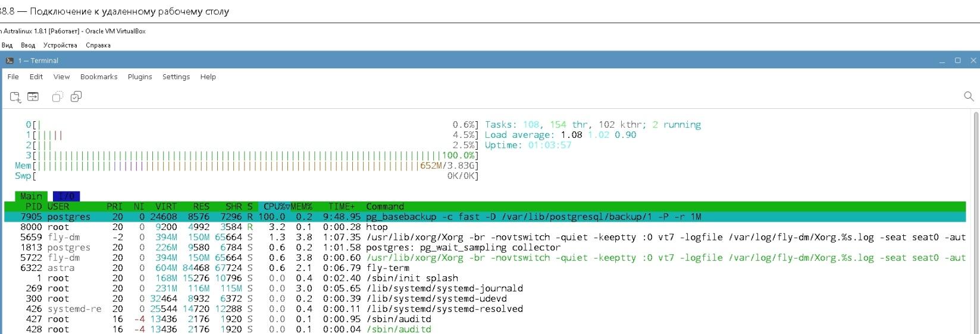980x334 pixels.
Task: Sort by CPU% column header
Action: pyautogui.click(x=274, y=207)
